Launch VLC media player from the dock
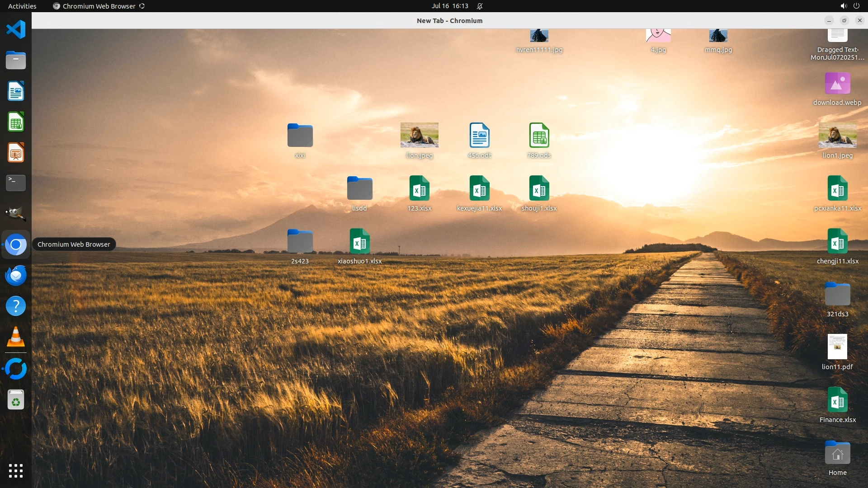868x488 pixels. click(x=16, y=337)
